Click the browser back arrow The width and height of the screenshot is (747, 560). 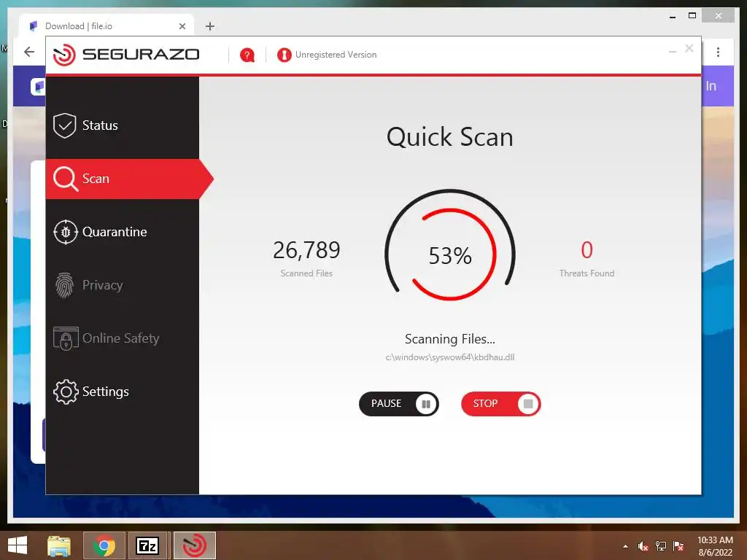pos(29,52)
